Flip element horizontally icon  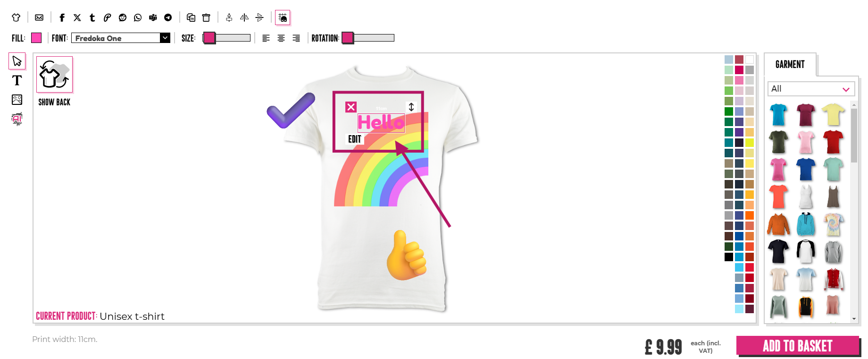244,17
